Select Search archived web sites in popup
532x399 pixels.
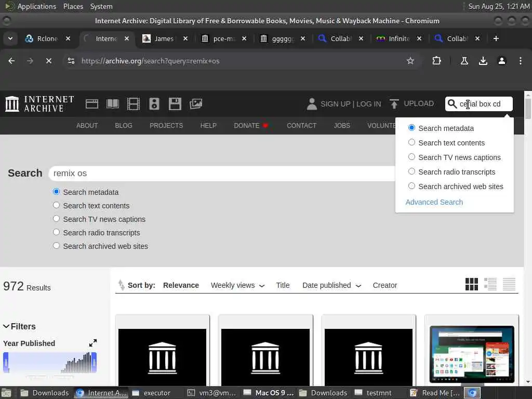pos(411,186)
